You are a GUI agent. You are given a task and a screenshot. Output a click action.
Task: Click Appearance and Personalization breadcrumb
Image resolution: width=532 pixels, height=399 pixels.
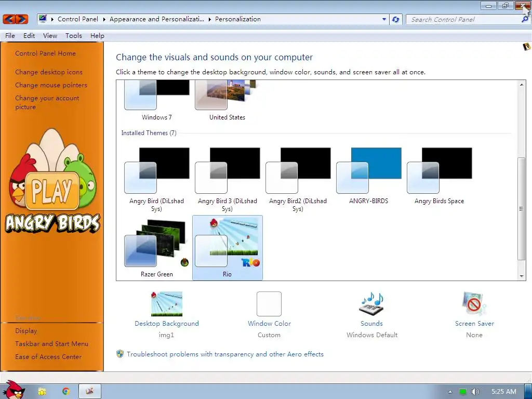157,19
